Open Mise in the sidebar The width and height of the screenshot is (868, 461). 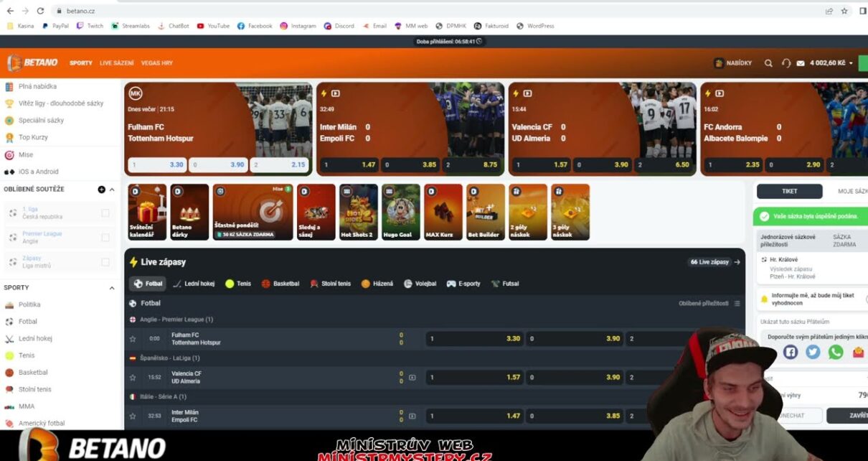pos(26,154)
